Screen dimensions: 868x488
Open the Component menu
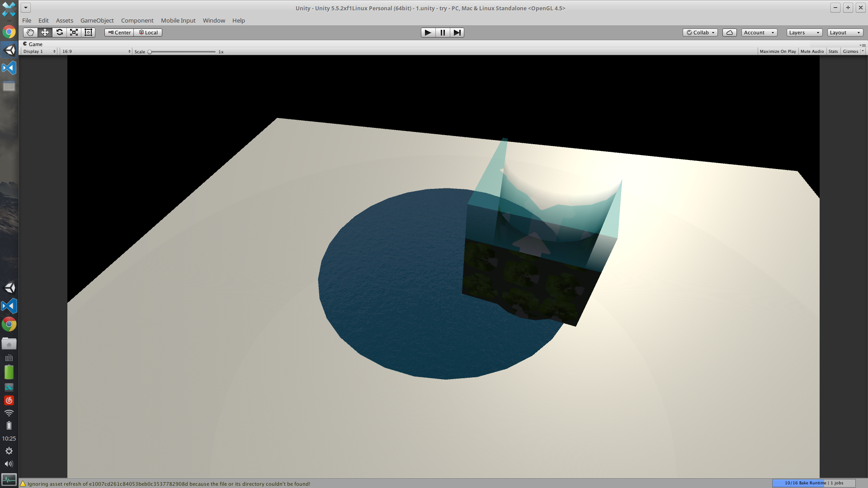tap(137, 21)
